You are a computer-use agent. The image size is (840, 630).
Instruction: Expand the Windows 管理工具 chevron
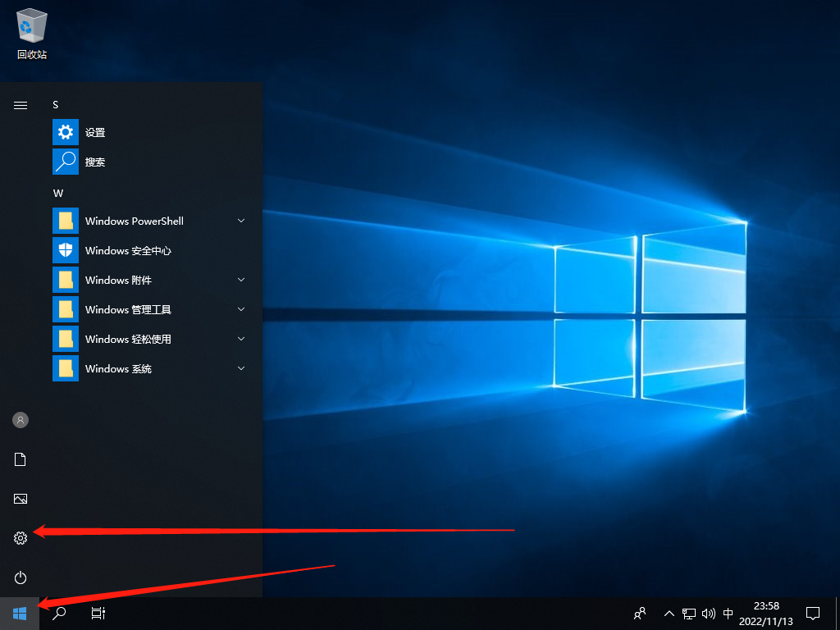241,309
